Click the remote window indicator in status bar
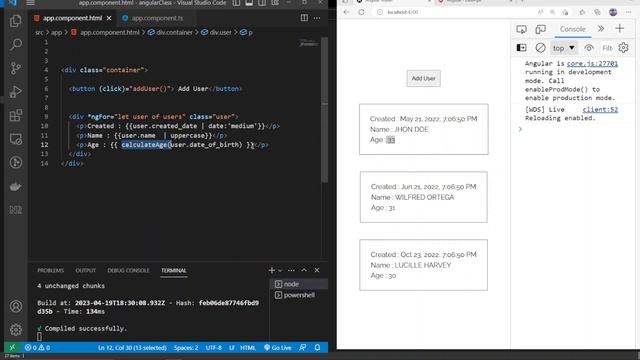 12,347
